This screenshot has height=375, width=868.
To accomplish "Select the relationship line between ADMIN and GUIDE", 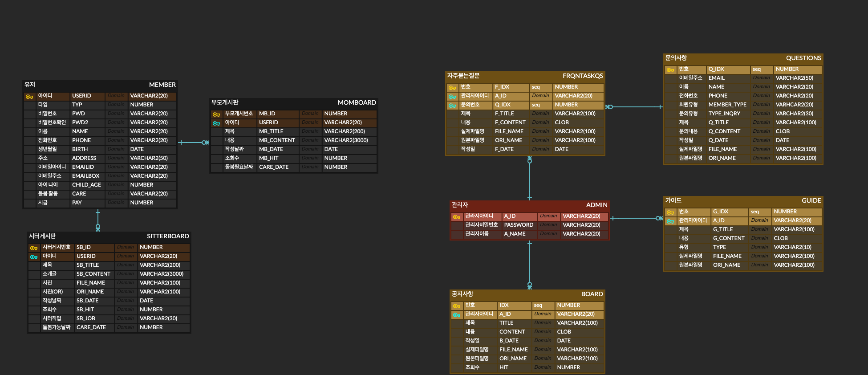I will 637,218.
